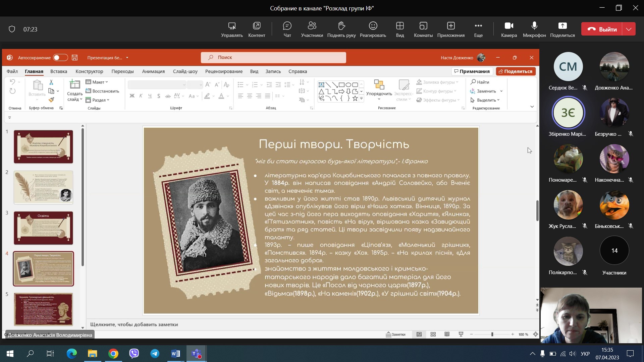
Task: Open the Participants list icon
Action: (x=312, y=26)
